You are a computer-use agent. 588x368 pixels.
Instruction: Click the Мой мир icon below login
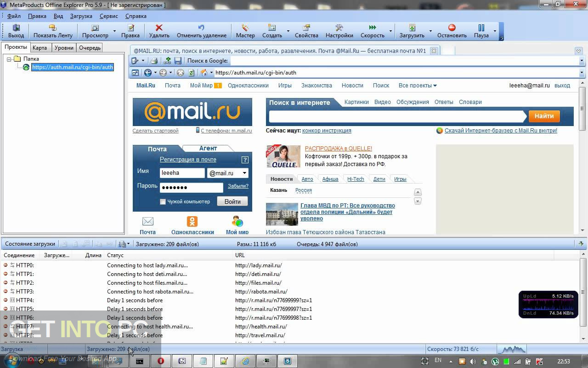pos(237,221)
